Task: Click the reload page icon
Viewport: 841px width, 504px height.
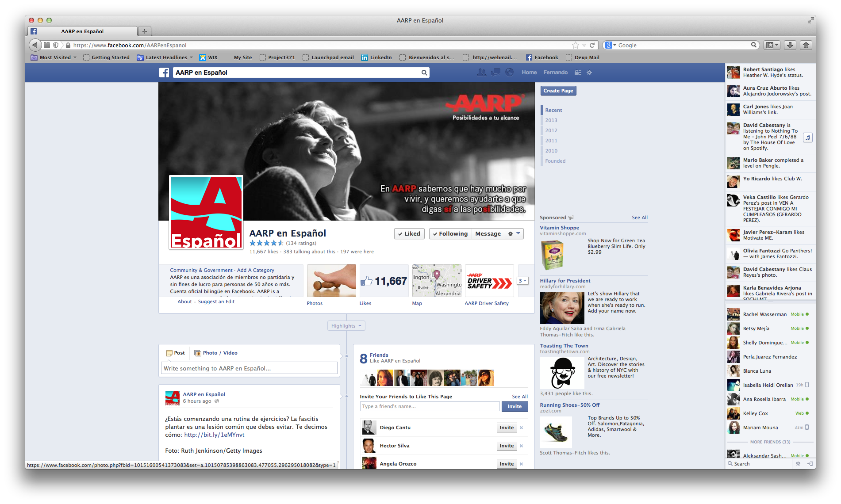Action: [x=592, y=45]
